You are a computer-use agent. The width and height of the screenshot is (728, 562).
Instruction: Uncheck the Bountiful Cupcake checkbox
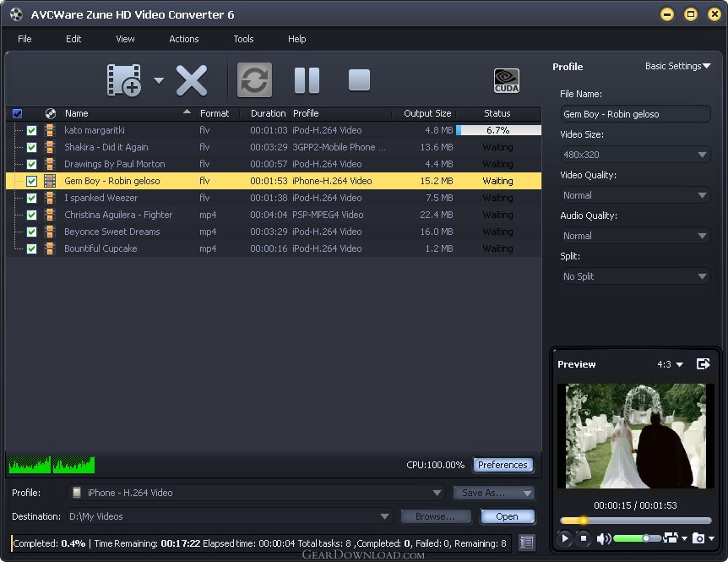tap(31, 249)
